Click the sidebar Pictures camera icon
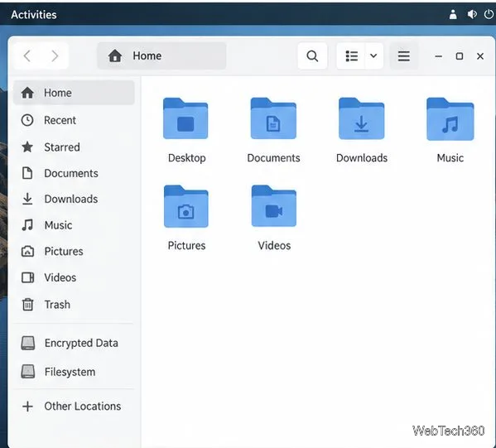 [x=27, y=251]
